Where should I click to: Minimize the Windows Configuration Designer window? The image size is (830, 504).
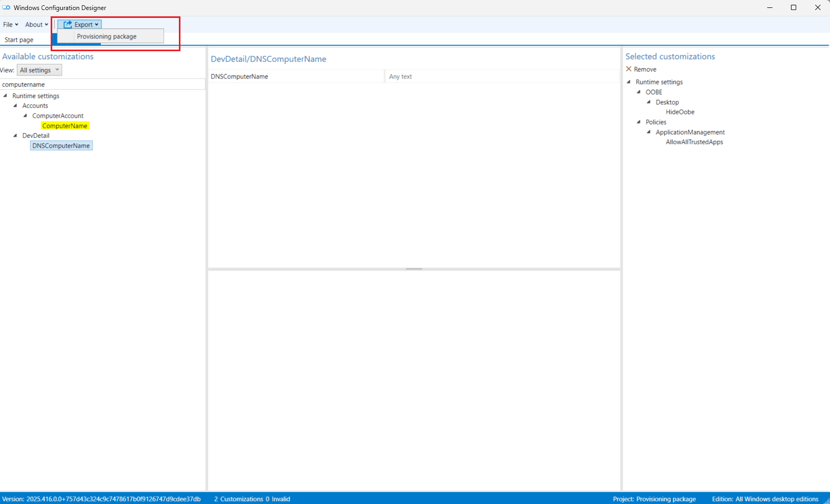coord(769,7)
